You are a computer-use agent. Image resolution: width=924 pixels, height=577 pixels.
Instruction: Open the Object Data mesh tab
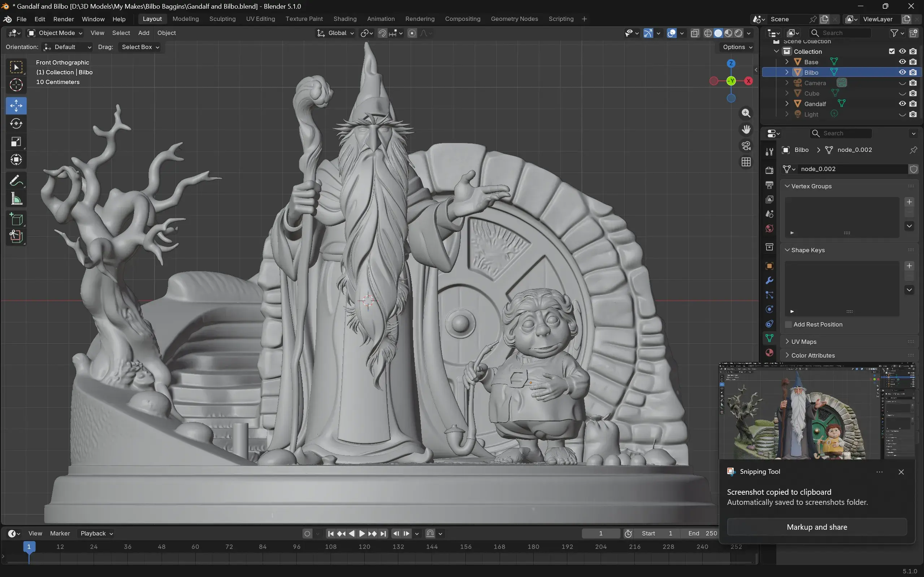769,338
